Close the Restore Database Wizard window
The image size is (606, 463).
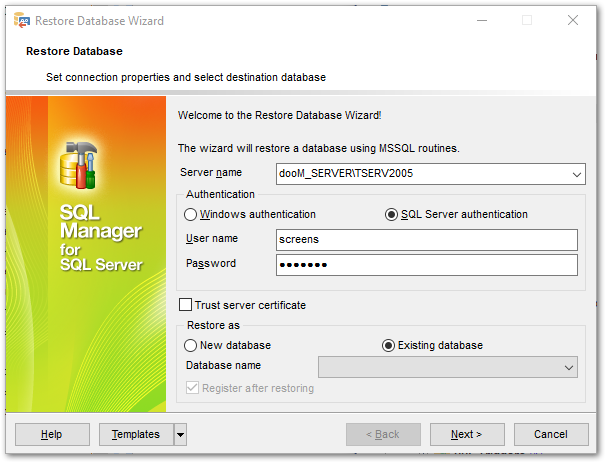pyautogui.click(x=573, y=20)
